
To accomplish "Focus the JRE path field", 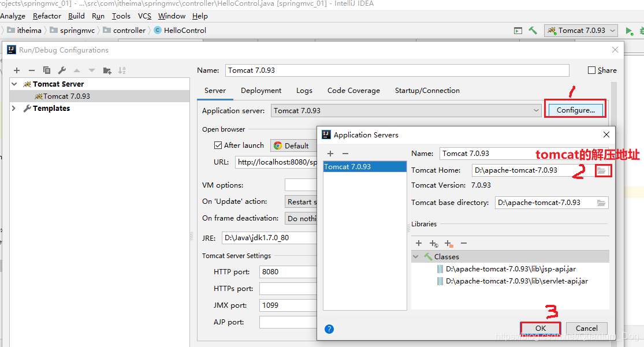I will (269, 238).
